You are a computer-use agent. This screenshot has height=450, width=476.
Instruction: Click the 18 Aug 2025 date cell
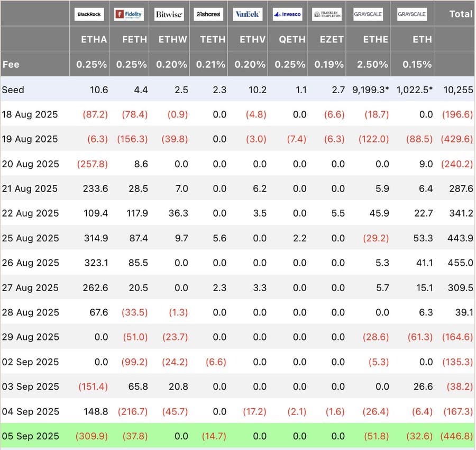[x=30, y=114]
